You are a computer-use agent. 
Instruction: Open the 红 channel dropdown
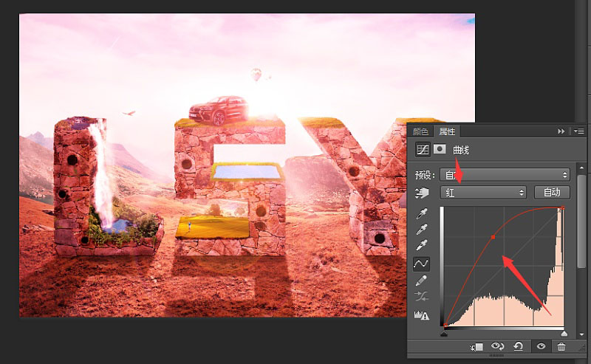tap(483, 193)
